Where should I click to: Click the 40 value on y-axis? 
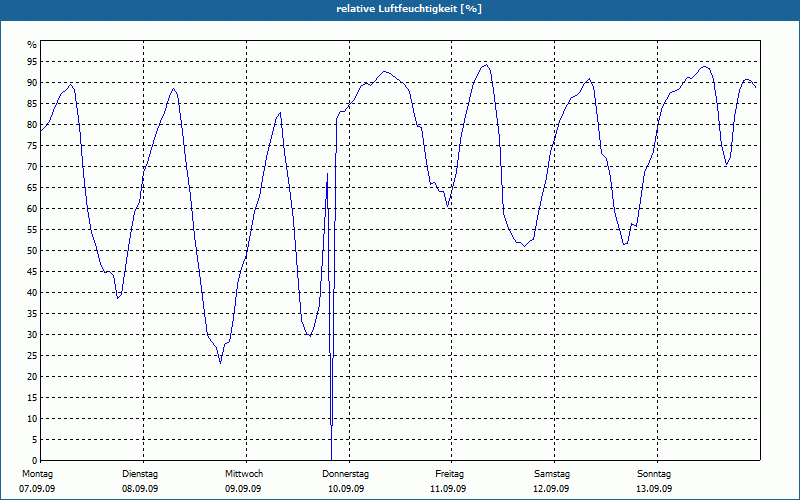tap(32, 292)
